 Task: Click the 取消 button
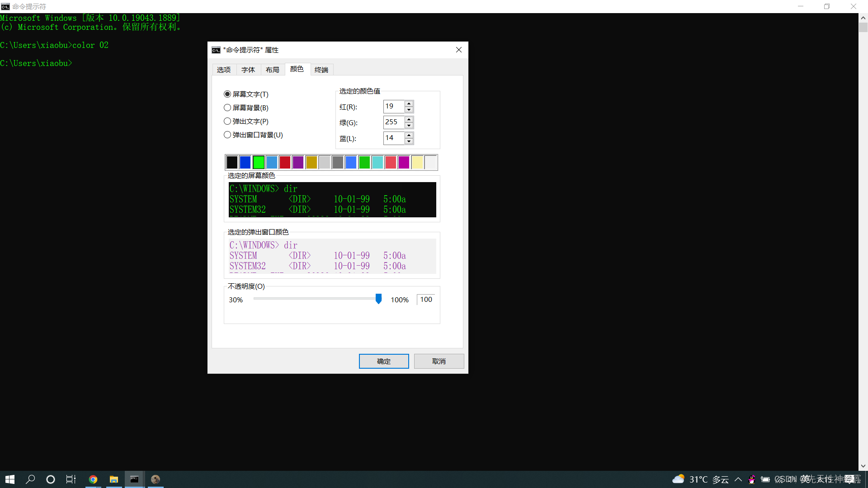click(439, 361)
